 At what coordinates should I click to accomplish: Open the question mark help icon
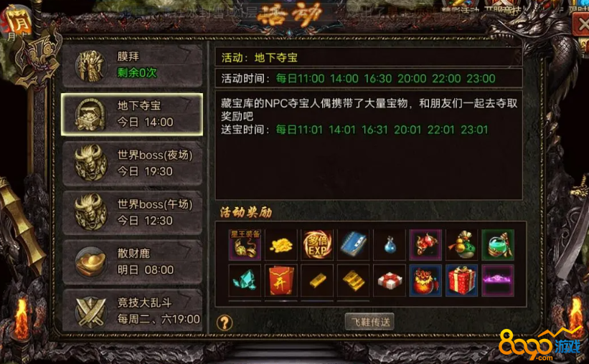(x=225, y=322)
